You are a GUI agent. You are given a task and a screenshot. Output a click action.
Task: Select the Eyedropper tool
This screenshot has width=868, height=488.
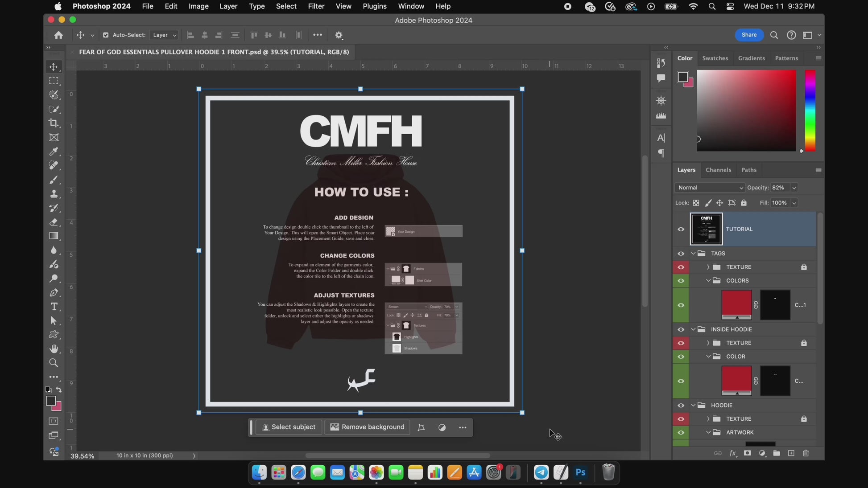(x=54, y=152)
